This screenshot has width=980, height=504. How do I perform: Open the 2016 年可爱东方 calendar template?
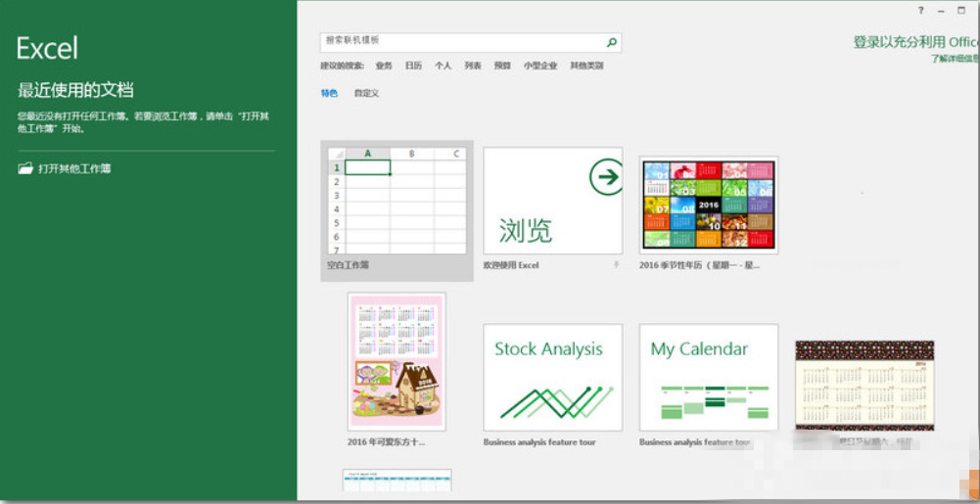click(397, 362)
